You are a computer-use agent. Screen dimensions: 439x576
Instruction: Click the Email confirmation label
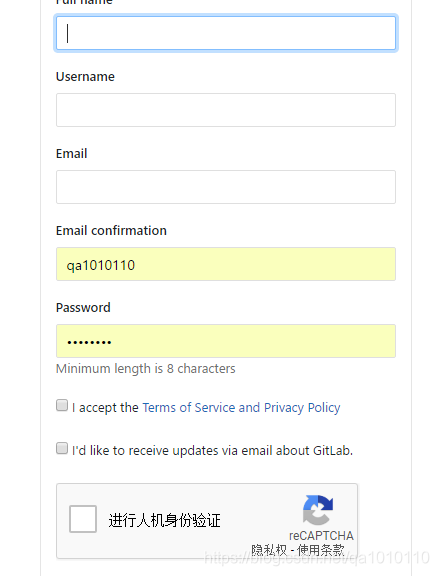[111, 231]
